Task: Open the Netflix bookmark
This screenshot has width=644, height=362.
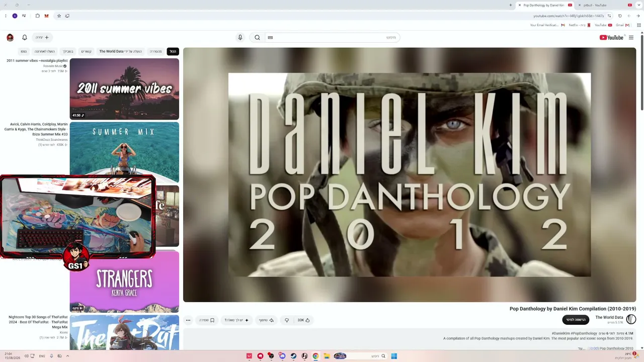Action: pyautogui.click(x=580, y=25)
